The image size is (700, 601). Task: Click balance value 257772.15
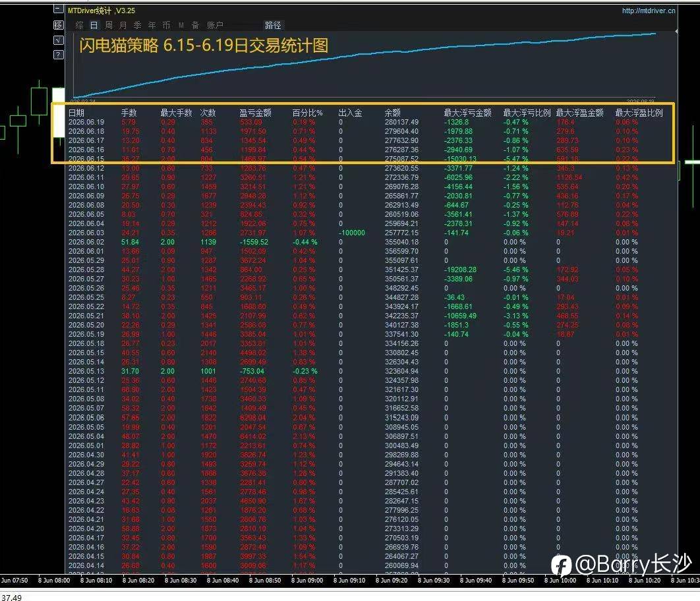[x=401, y=233]
